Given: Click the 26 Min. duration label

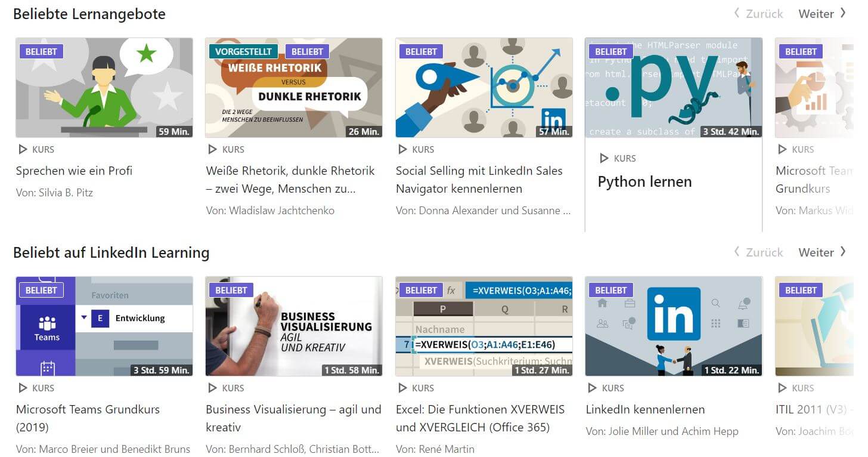Looking at the screenshot, I should pos(364,131).
